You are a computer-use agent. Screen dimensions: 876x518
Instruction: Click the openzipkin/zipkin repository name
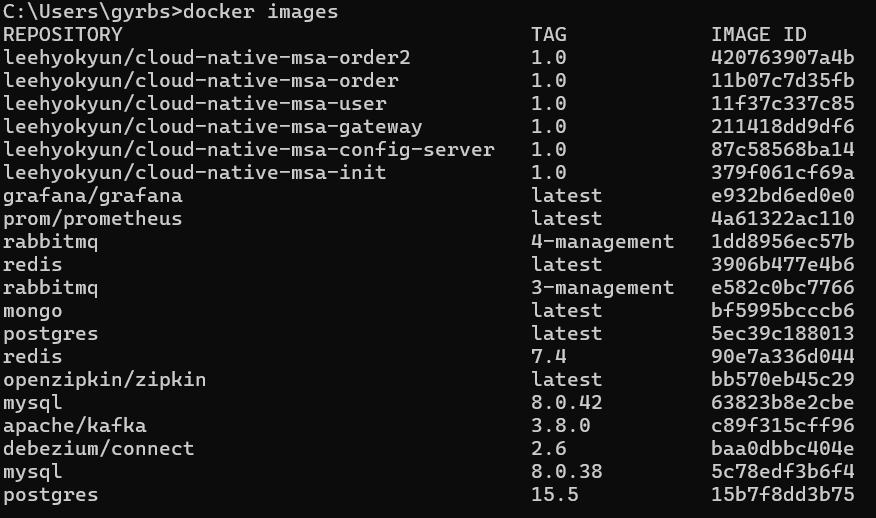click(x=104, y=380)
